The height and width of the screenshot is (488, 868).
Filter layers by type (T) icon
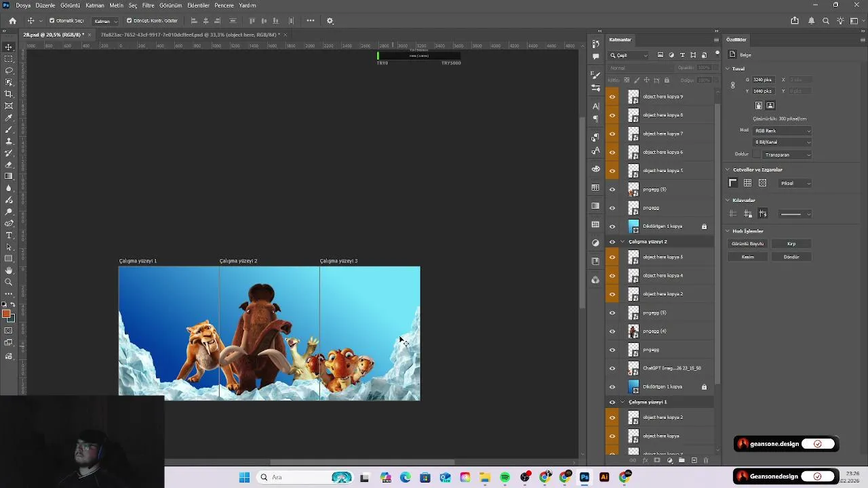(682, 55)
